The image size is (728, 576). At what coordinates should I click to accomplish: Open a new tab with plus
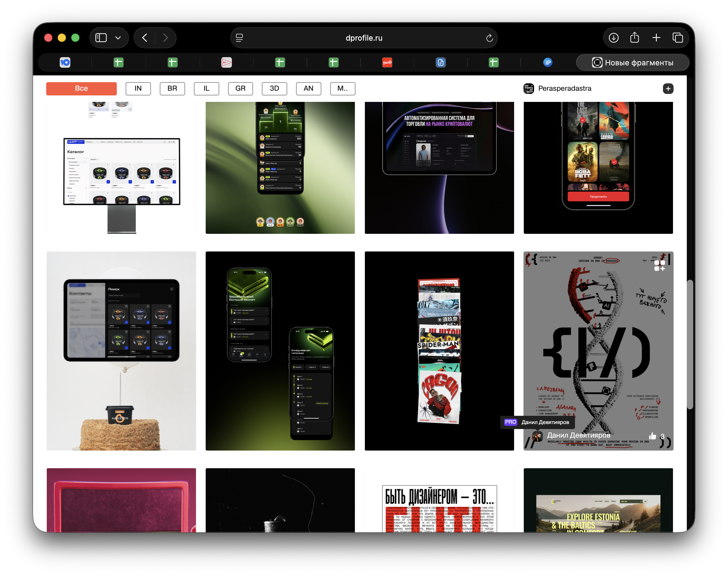[x=656, y=38]
